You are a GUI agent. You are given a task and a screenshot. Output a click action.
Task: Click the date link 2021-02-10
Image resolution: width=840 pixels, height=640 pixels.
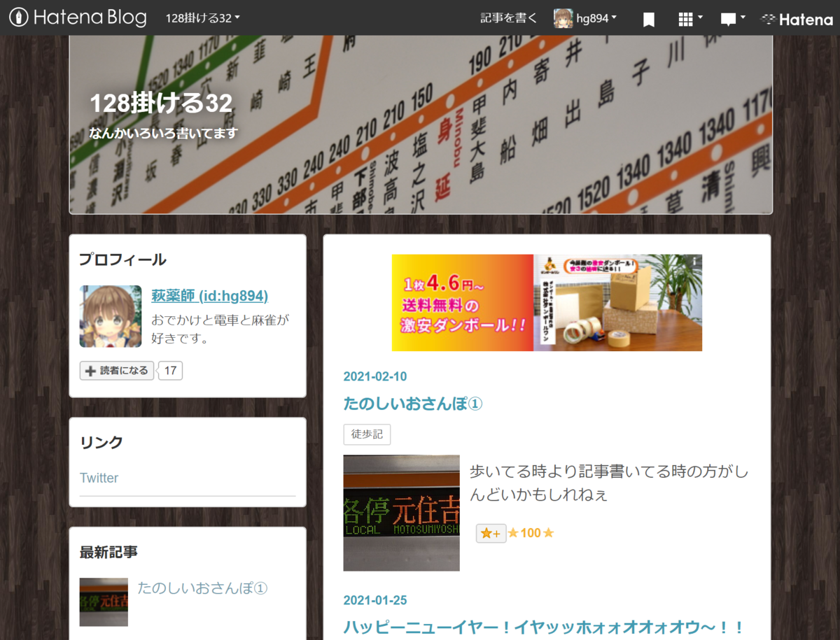tap(375, 376)
